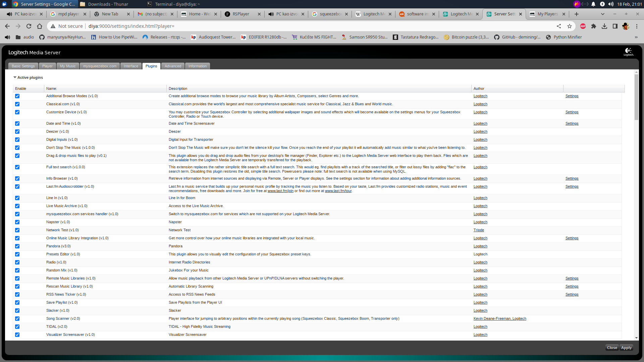Show browser downloads
Image resolution: width=644 pixels, height=362 pixels.
604,26
